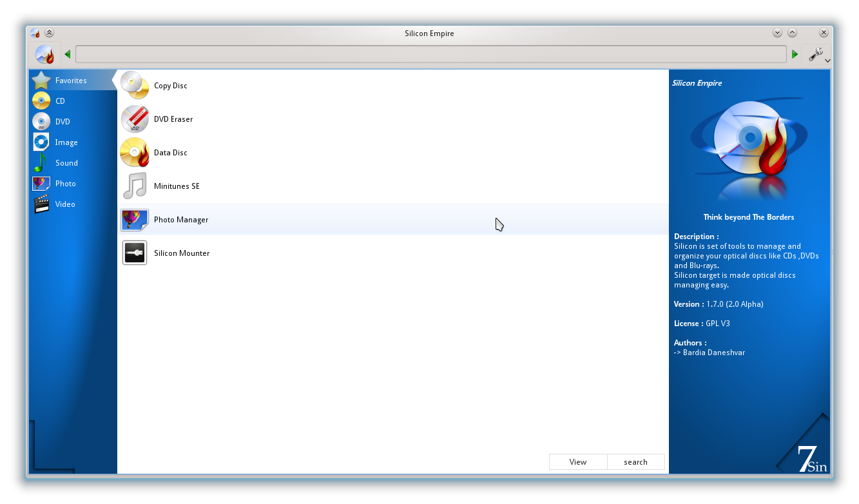Select the "Minitunes SE" text
Screen dimensions: 859x504
[x=177, y=186]
